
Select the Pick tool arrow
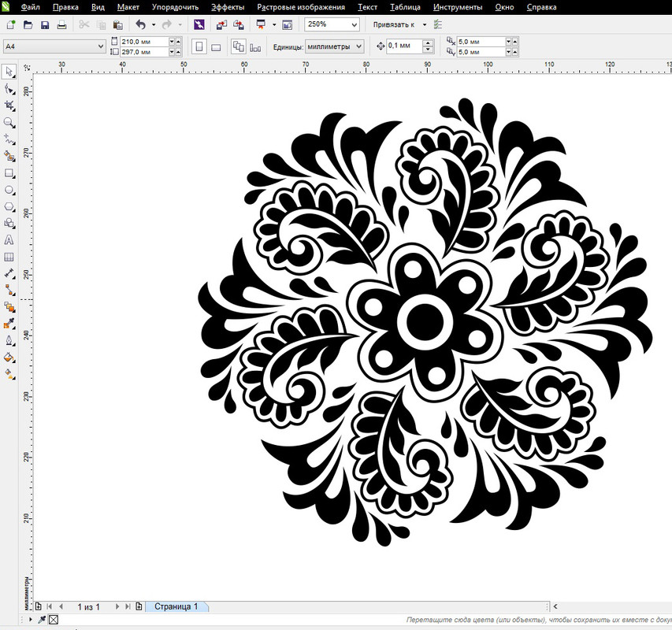point(9,72)
